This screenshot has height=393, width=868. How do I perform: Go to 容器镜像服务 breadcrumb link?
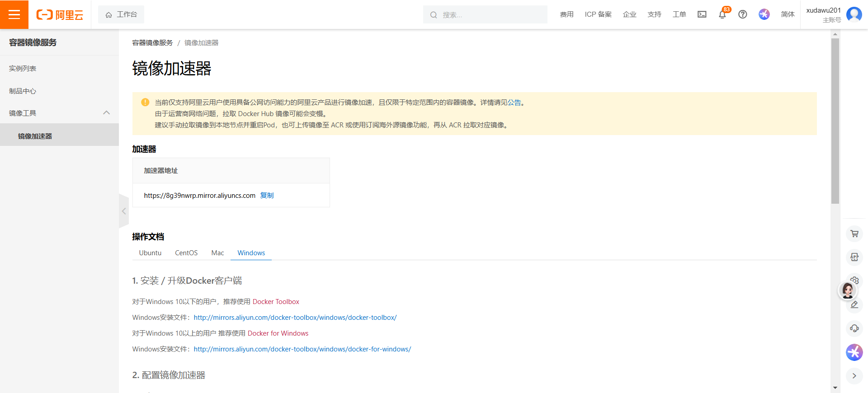[x=152, y=42]
